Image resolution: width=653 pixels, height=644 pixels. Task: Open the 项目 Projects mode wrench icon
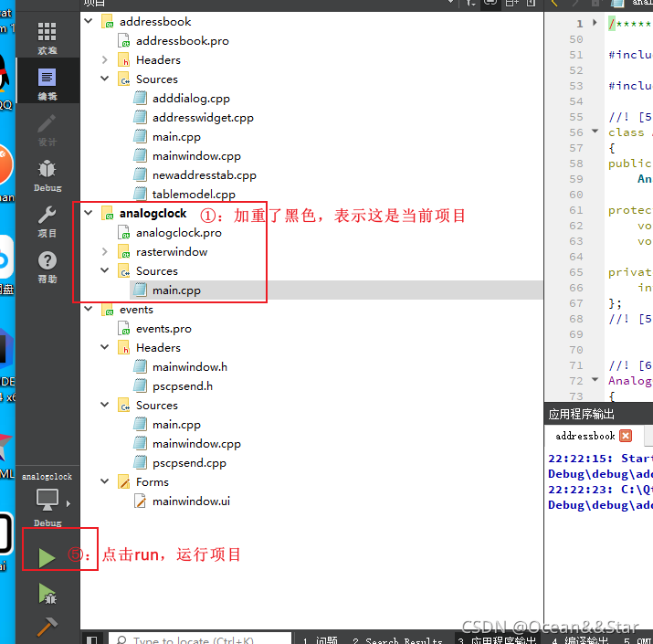pos(47,221)
